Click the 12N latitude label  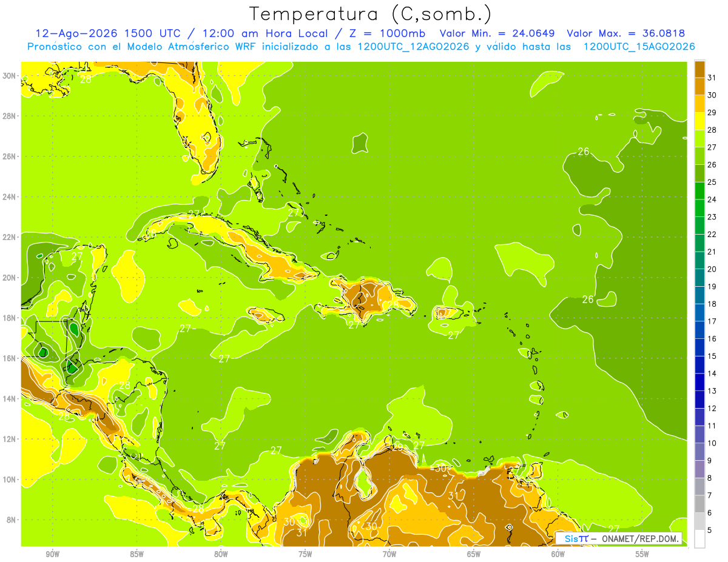(10, 439)
